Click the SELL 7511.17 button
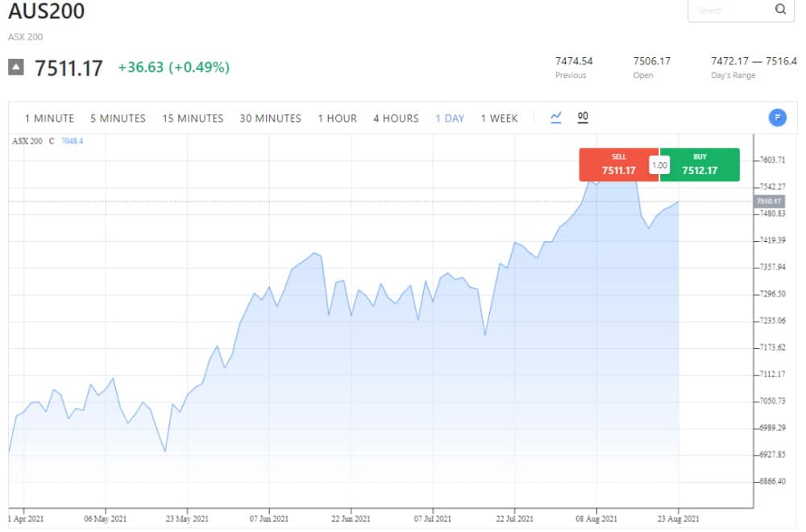This screenshot has height=532, width=806. coord(618,164)
